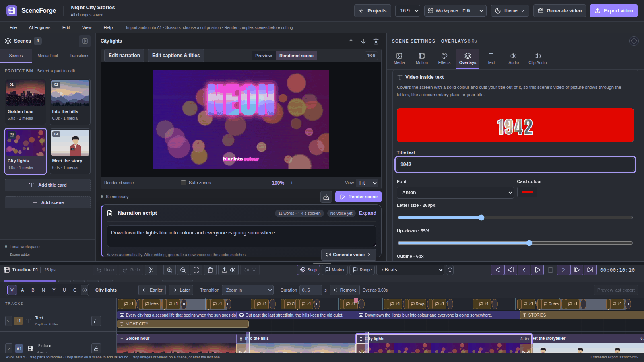Screen dimensions: 644x362
Task: Click Export video
Action: tap(614, 11)
